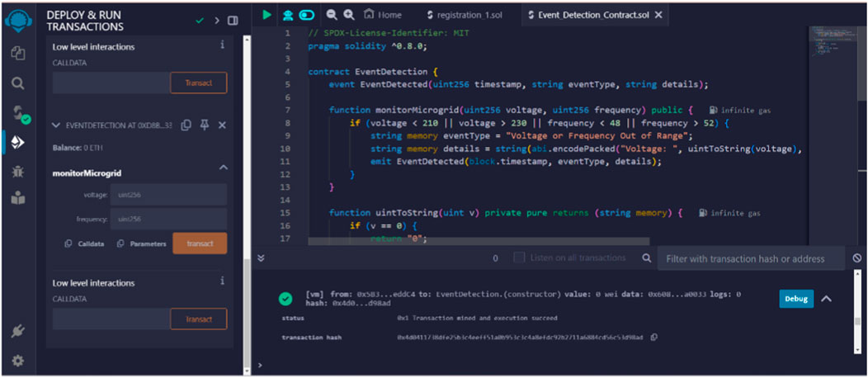868x378 pixels.
Task: Click info icon of upper Low level interactions
Action: [223, 45]
